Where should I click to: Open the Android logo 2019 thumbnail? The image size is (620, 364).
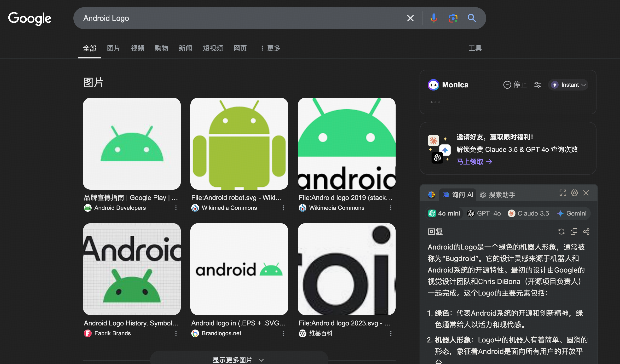pyautogui.click(x=346, y=143)
